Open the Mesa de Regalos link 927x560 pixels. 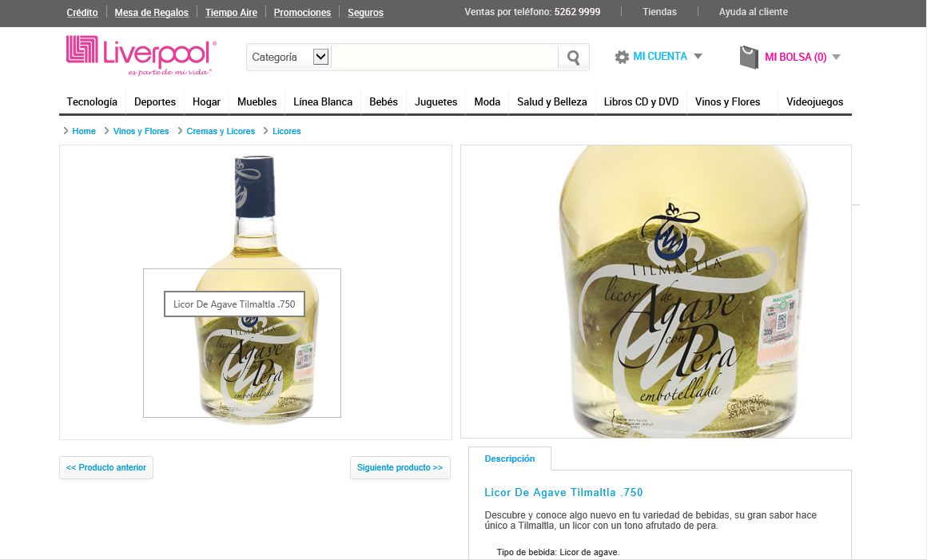pyautogui.click(x=151, y=13)
